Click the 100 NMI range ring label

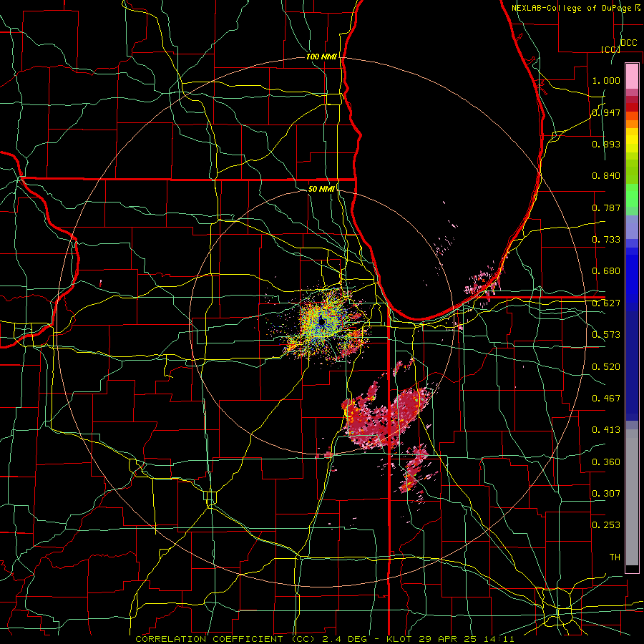321,57
